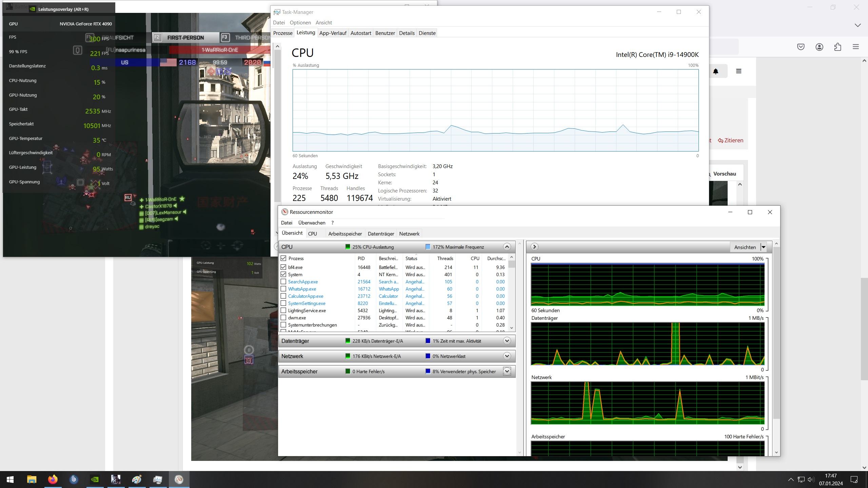This screenshot has height=488, width=868.
Task: Sort processes by Threads column header
Action: tap(445, 258)
